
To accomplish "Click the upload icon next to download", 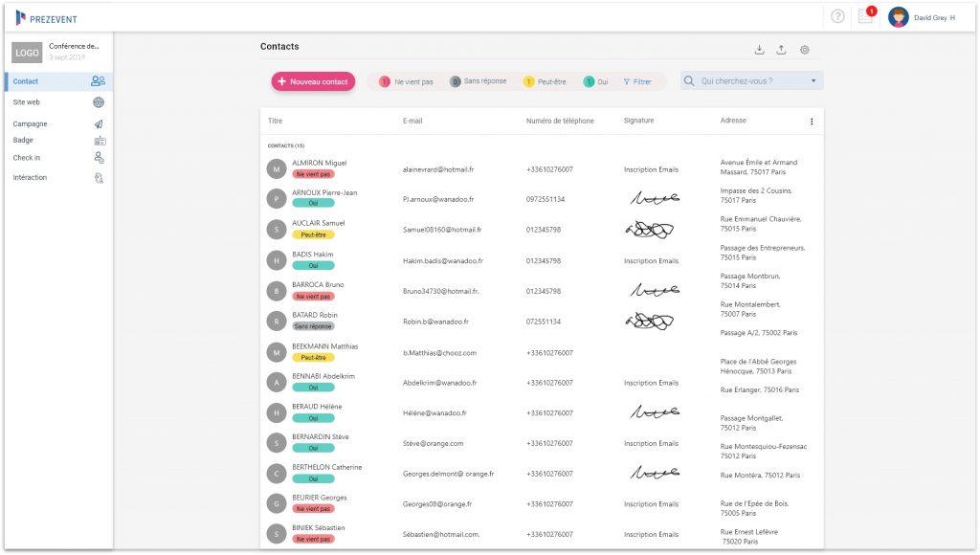I will pyautogui.click(x=781, y=50).
